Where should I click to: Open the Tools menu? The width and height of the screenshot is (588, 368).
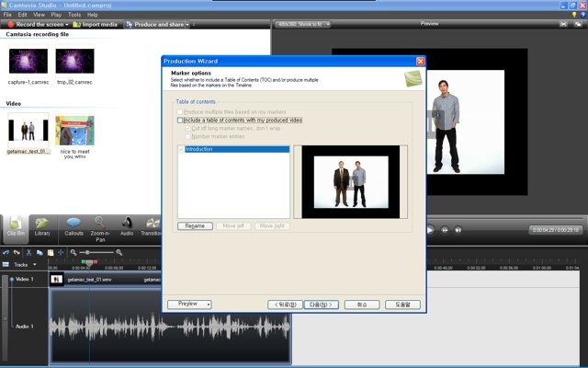pos(74,15)
